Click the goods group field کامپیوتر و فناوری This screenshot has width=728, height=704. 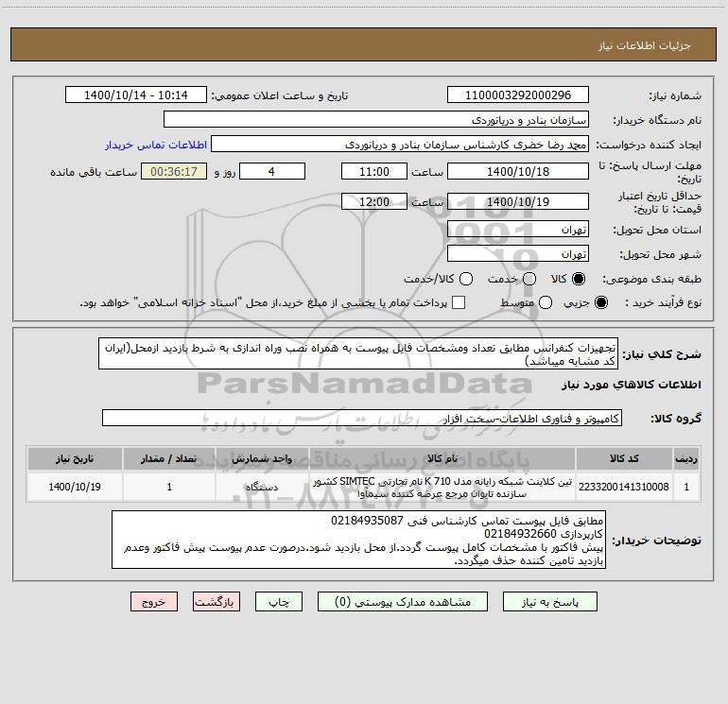[362, 418]
